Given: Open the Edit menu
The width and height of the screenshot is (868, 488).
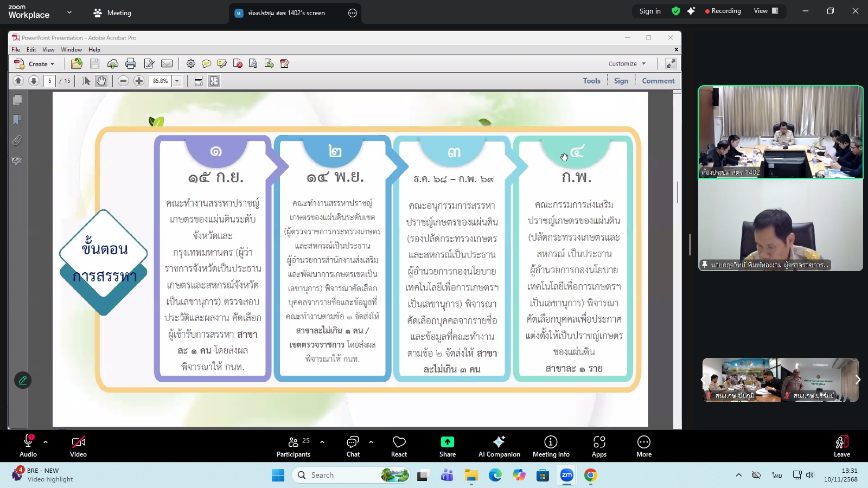Looking at the screenshot, I should tap(31, 49).
